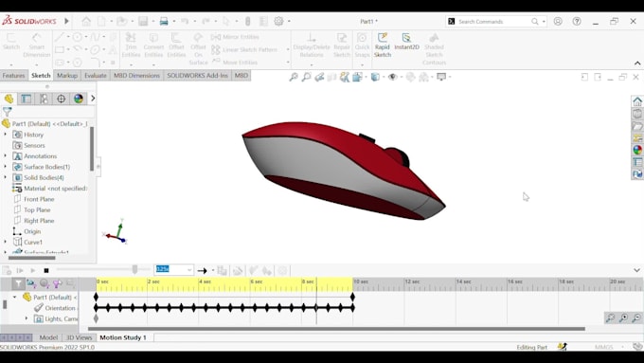
Task: Click the Home icon in title toolbar
Action: pos(86,21)
